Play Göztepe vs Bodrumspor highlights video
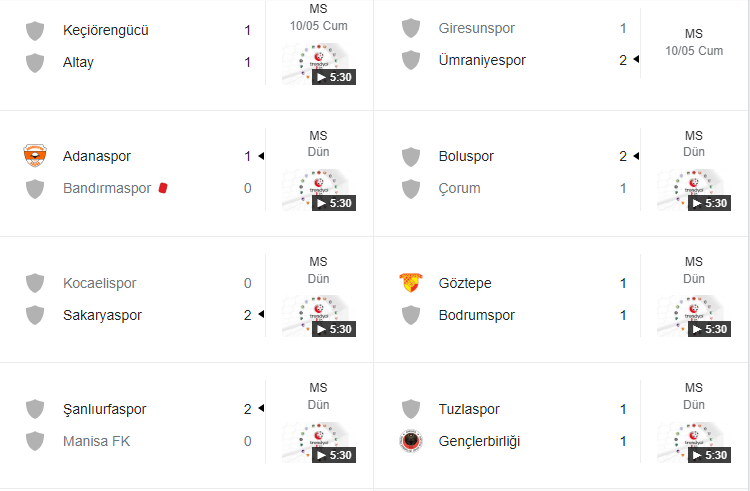Viewport: 750px width, 491px height. [x=694, y=316]
